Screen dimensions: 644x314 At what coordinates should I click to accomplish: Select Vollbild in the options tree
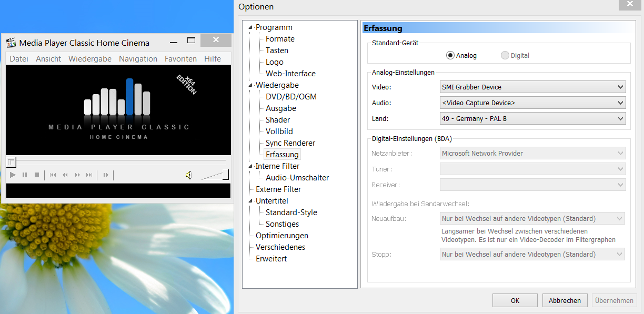click(x=279, y=131)
